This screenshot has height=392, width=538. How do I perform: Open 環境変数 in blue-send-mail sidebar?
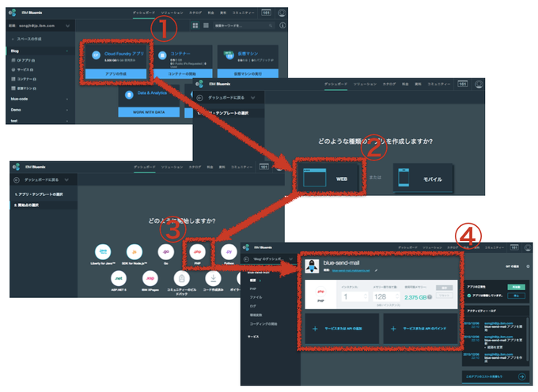pos(256,315)
